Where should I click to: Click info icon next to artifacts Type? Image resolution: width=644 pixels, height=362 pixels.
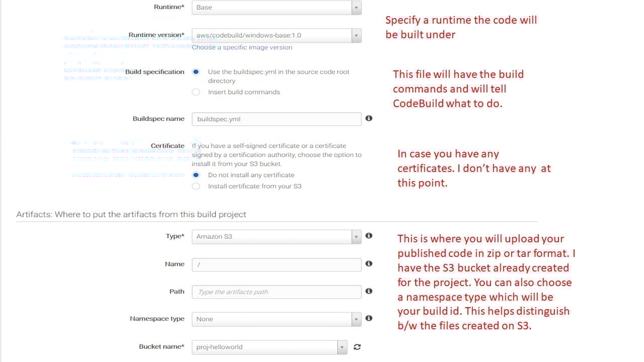(x=369, y=236)
